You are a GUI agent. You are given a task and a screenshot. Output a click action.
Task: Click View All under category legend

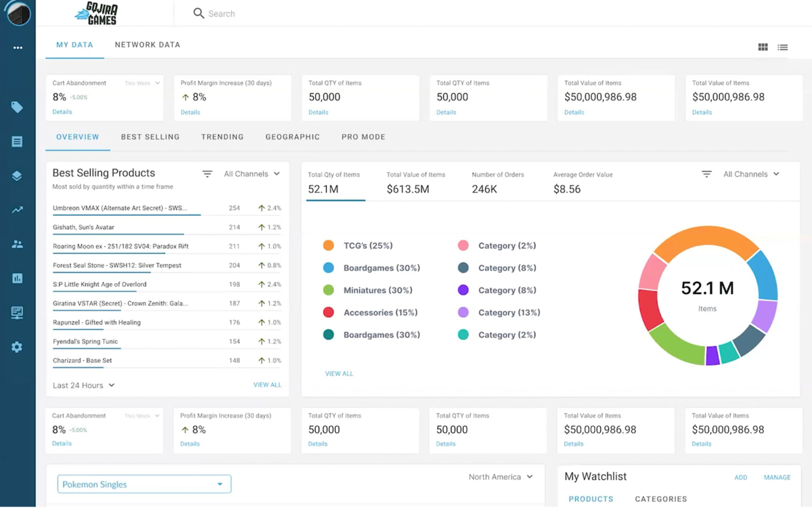coord(339,373)
